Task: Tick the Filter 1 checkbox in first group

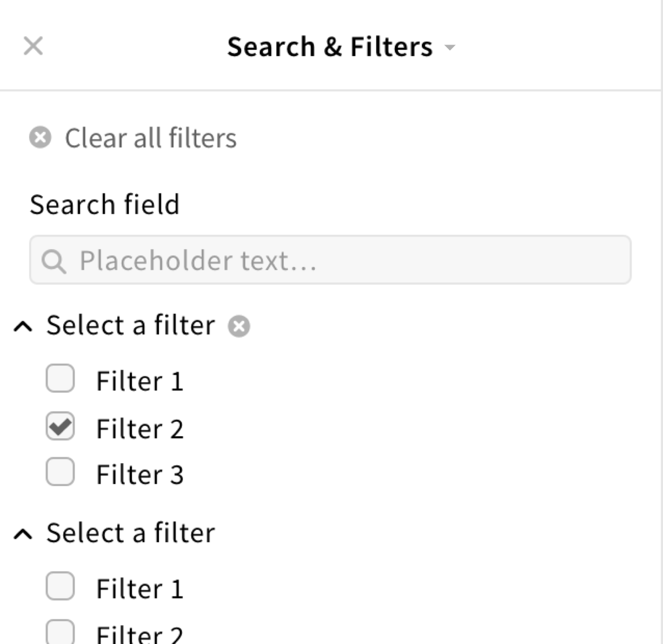Action: pyautogui.click(x=60, y=378)
